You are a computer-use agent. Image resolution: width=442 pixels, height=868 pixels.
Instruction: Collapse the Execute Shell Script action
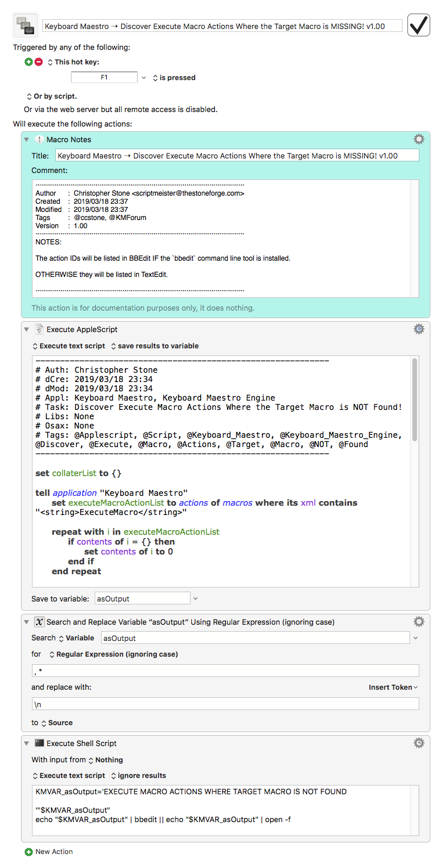[27, 743]
